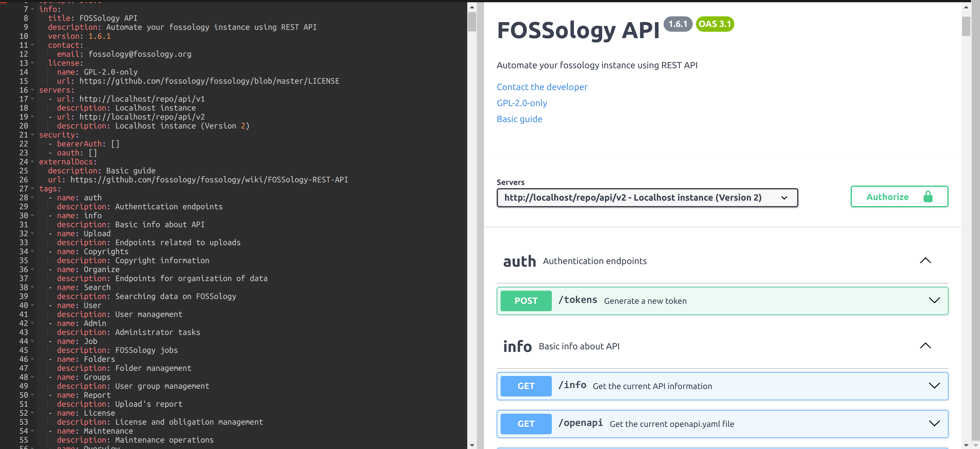Click the POST method badge for /tokens
The width and height of the screenshot is (980, 449).
pos(526,301)
